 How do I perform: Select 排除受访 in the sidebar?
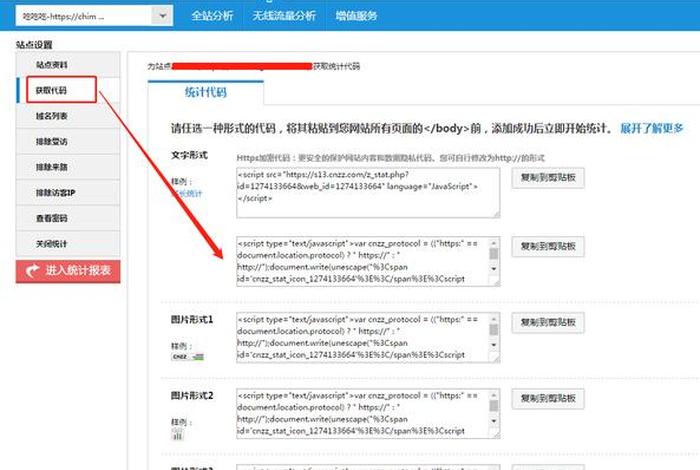68,141
